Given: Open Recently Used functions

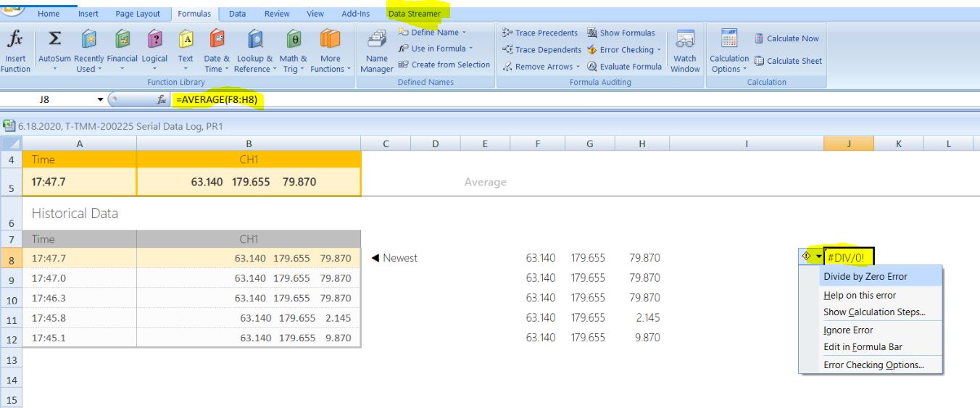Looking at the screenshot, I should click(x=88, y=51).
